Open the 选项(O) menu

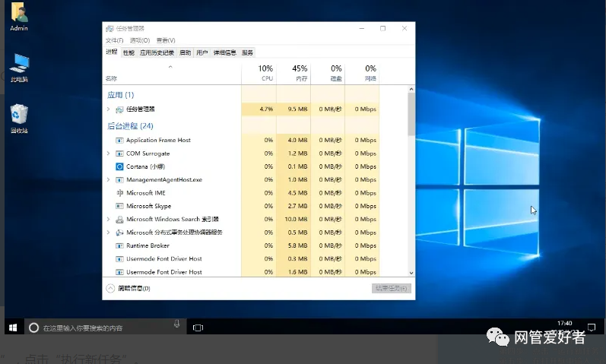pos(140,40)
